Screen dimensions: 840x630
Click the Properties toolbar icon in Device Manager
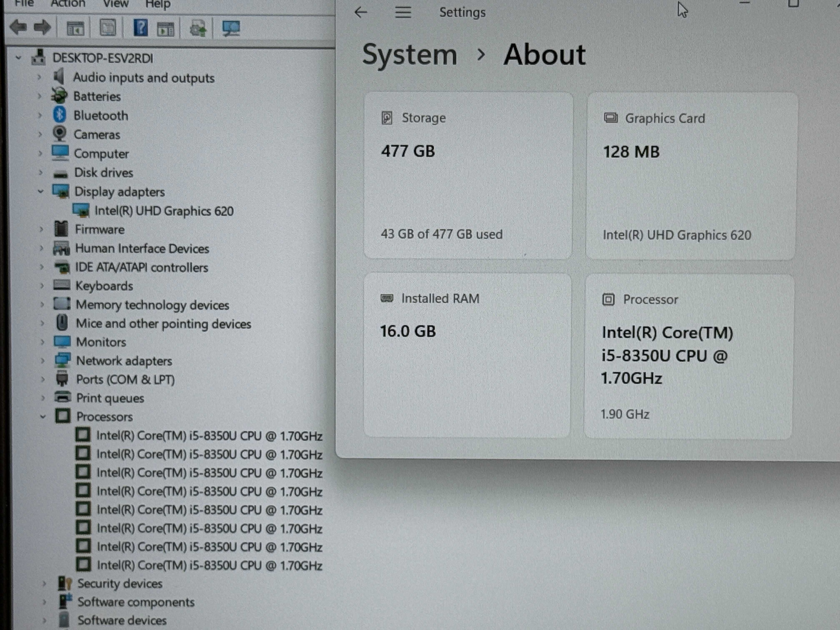tap(108, 28)
